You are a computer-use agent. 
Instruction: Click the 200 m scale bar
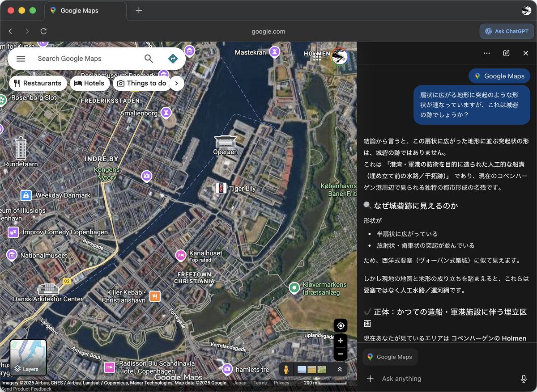click(325, 383)
